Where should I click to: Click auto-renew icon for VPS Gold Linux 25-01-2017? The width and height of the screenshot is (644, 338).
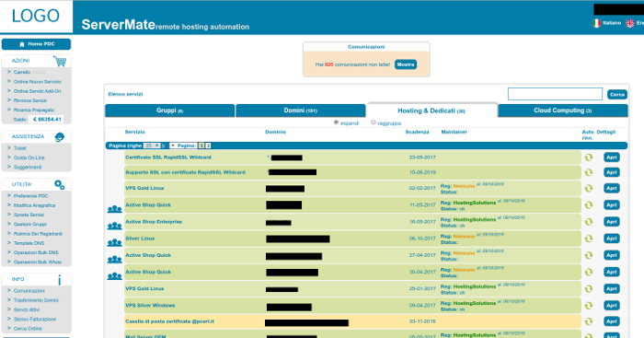[589, 288]
